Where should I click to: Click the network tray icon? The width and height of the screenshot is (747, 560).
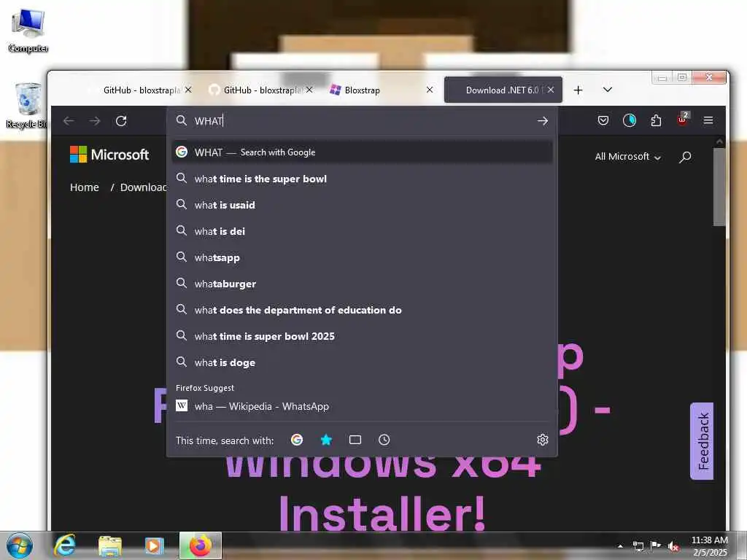[x=638, y=546]
